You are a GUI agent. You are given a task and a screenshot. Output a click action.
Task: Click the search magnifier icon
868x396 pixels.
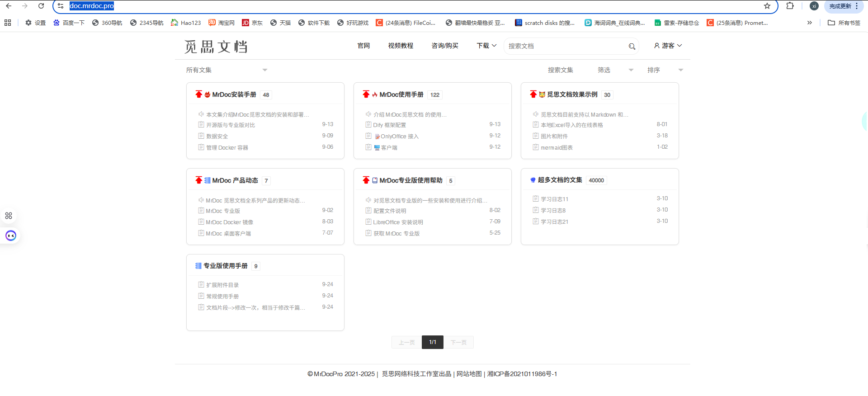click(x=632, y=46)
